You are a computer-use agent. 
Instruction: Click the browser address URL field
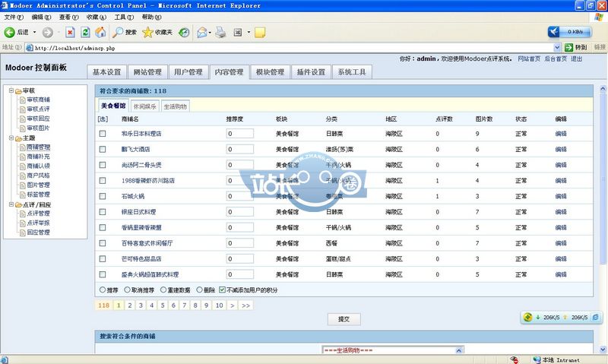pyautogui.click(x=293, y=48)
